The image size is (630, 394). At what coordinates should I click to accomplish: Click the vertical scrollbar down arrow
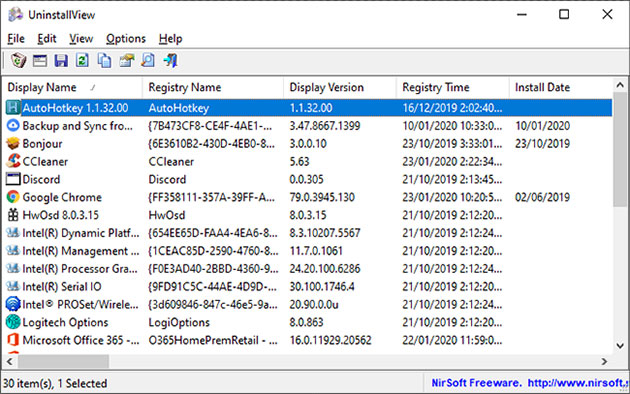click(x=620, y=345)
